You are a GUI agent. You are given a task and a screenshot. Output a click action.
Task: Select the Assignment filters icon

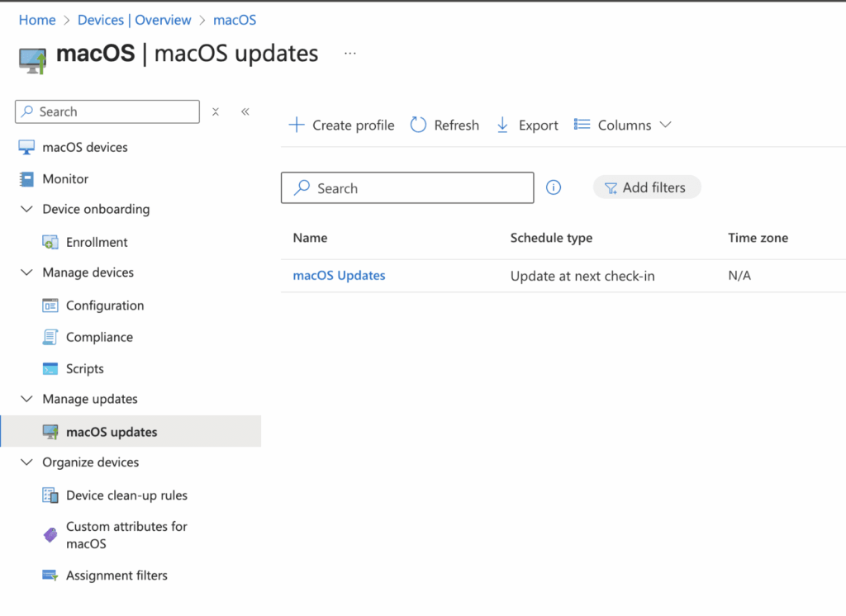(51, 576)
